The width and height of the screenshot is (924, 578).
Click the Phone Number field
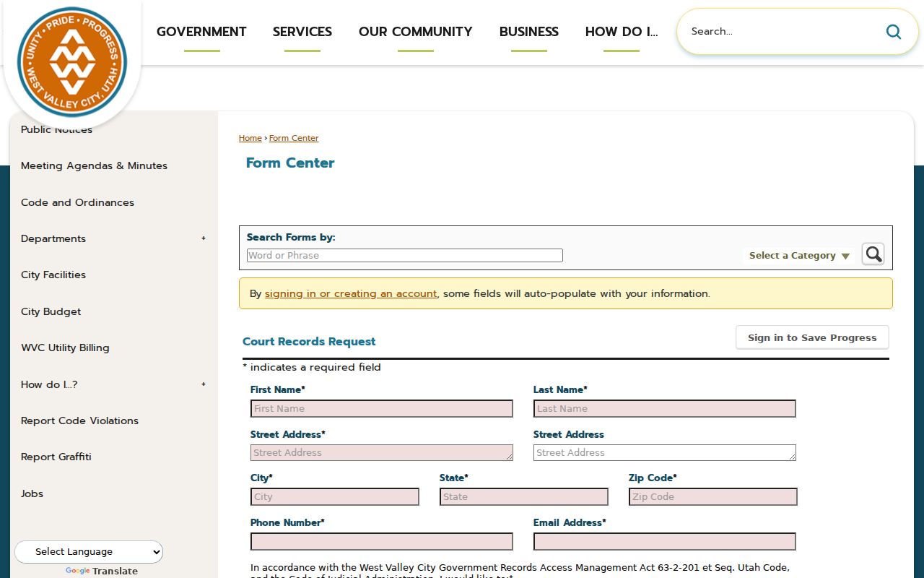[x=382, y=542]
